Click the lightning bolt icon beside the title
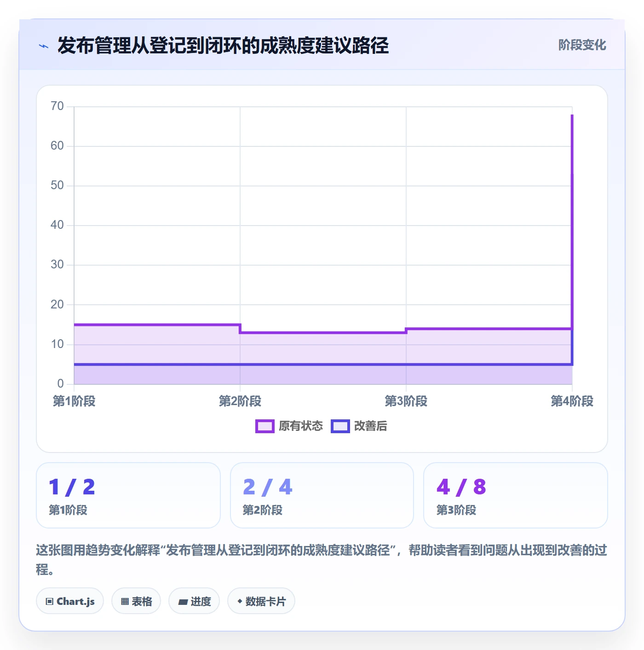Viewport: 644px width, 650px height. pos(44,46)
